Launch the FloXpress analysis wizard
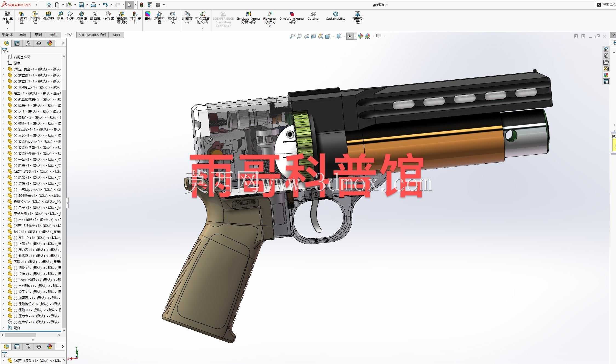The image size is (616, 364). (x=270, y=19)
